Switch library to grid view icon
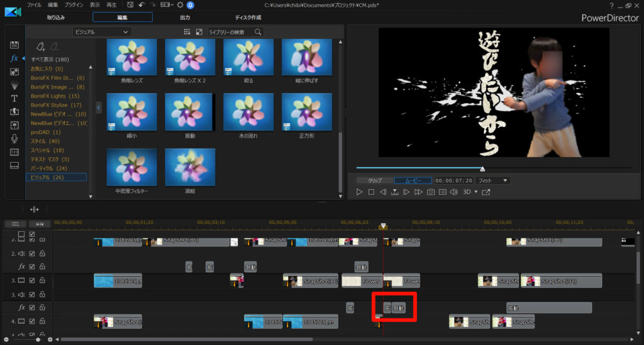The image size is (644, 345). coord(187,31)
